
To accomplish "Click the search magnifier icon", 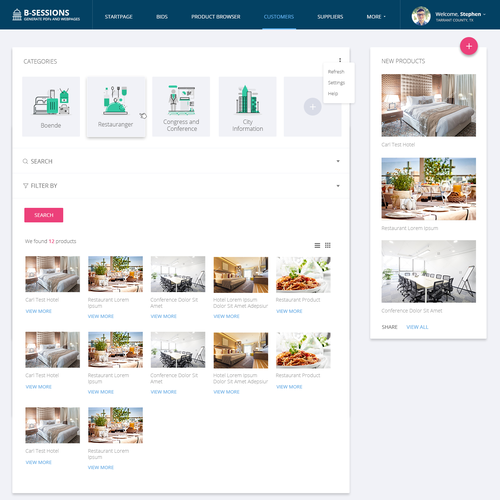I will tap(25, 161).
